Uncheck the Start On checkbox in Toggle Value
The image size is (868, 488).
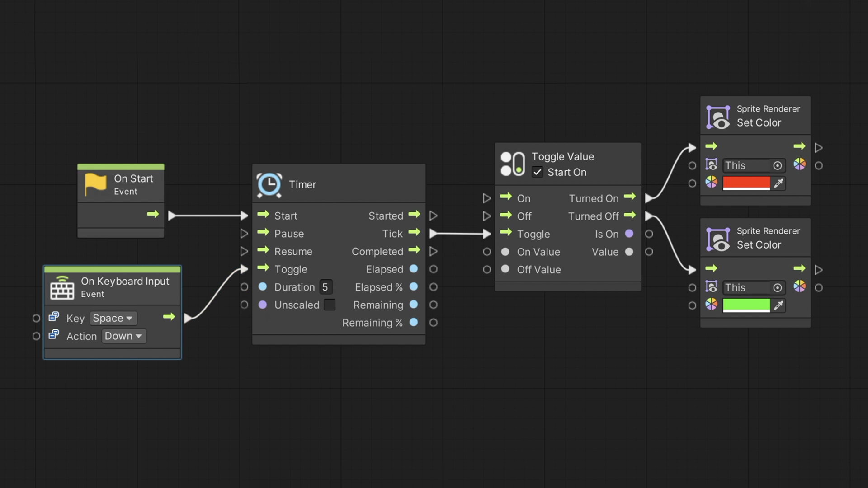point(537,172)
